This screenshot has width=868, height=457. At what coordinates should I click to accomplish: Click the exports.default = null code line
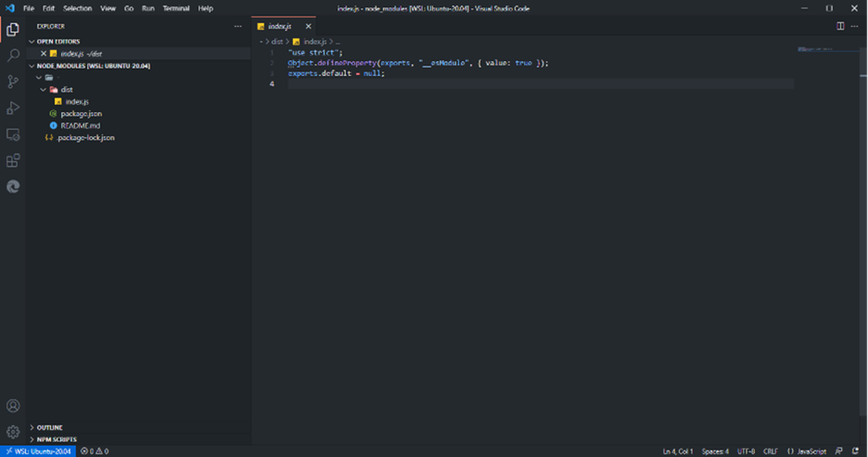pyautogui.click(x=336, y=73)
